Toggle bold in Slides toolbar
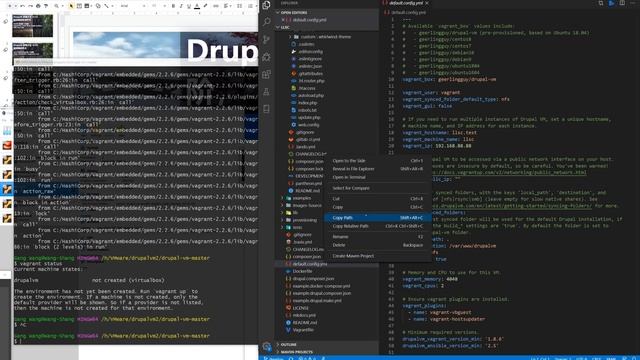The width and height of the screenshot is (640, 360). click(x=173, y=6)
